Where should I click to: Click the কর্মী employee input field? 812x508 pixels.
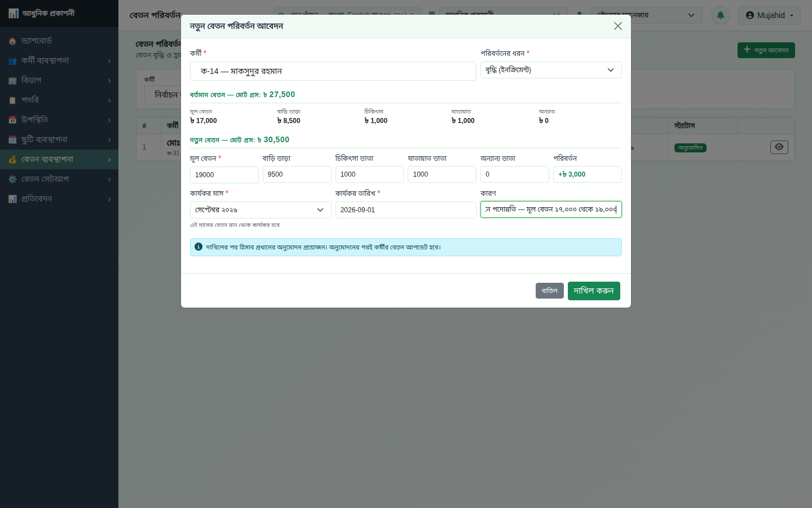[333, 71]
